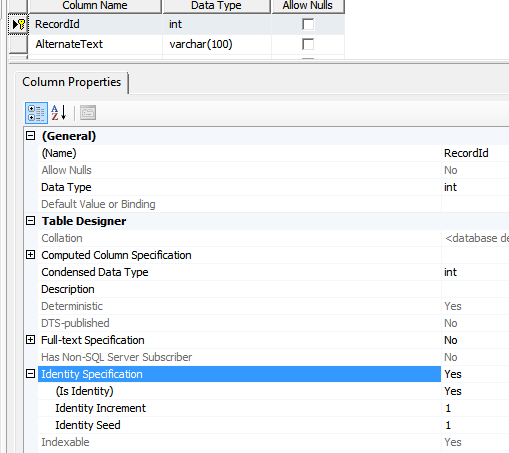Select the AlternateText row header
The image size is (509, 453).
18,44
